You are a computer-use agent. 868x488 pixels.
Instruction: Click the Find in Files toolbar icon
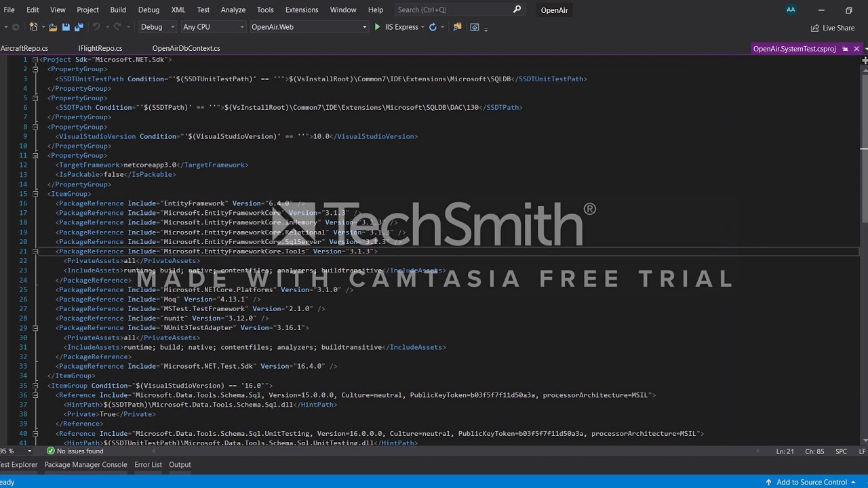point(457,27)
